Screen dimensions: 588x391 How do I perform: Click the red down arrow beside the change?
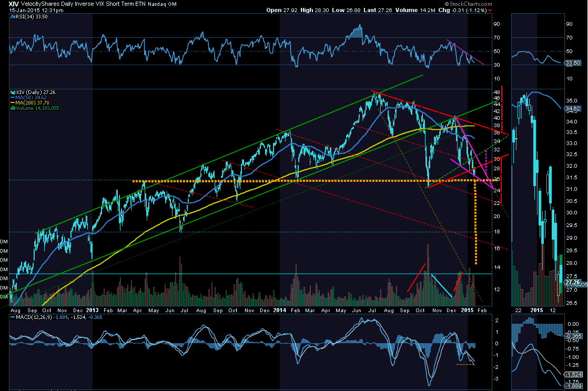click(x=490, y=11)
